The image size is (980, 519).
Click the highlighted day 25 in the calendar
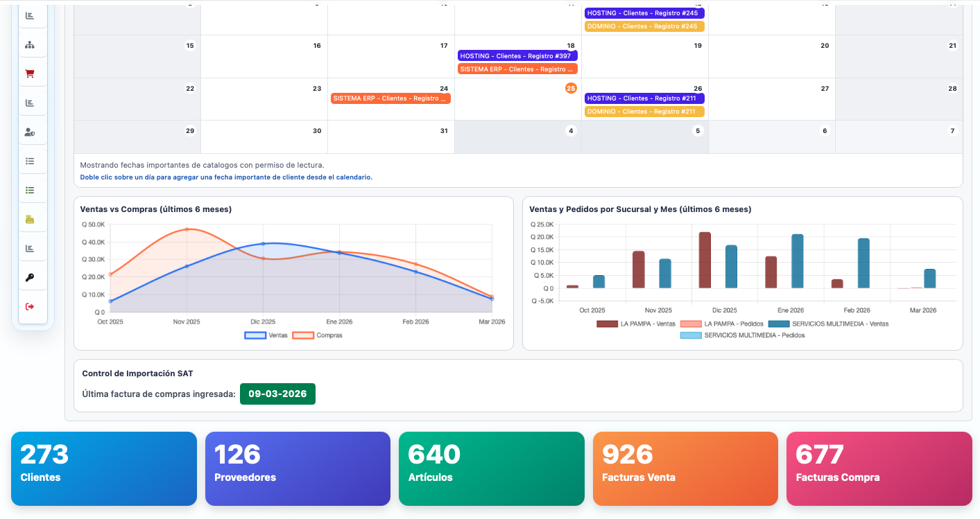571,88
